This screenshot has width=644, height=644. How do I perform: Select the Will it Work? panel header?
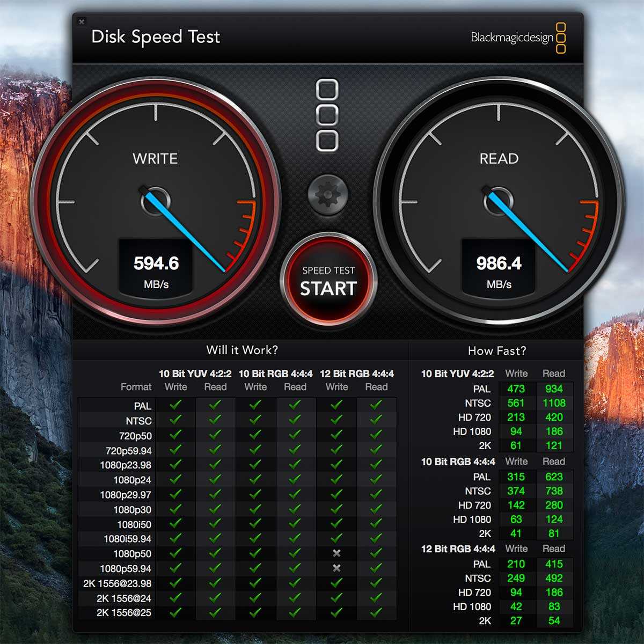(242, 350)
